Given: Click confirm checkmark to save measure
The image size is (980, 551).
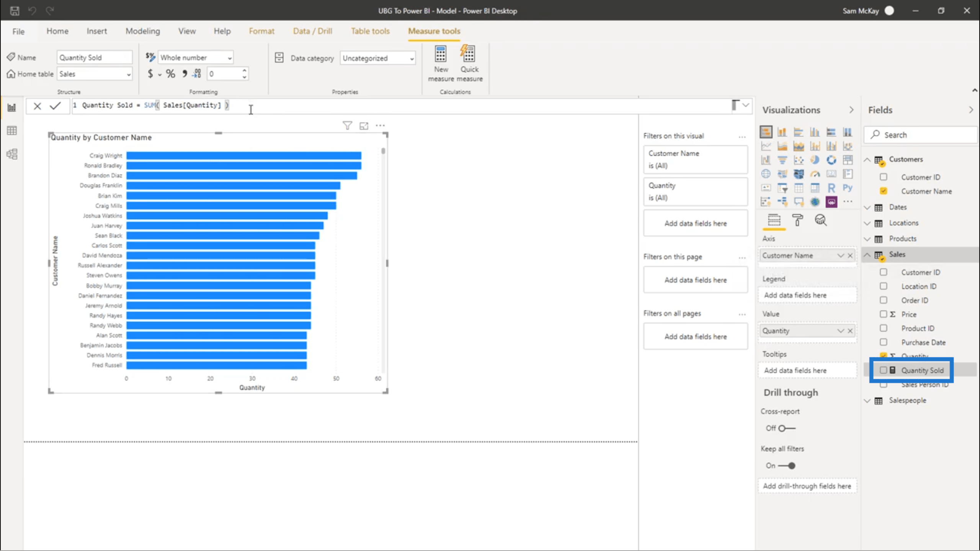Looking at the screenshot, I should (x=55, y=105).
